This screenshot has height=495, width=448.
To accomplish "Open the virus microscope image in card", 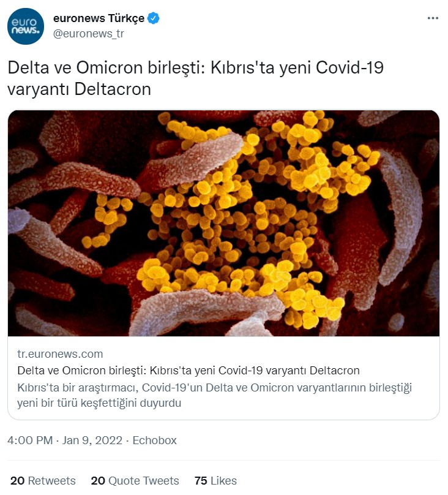I will click(223, 223).
